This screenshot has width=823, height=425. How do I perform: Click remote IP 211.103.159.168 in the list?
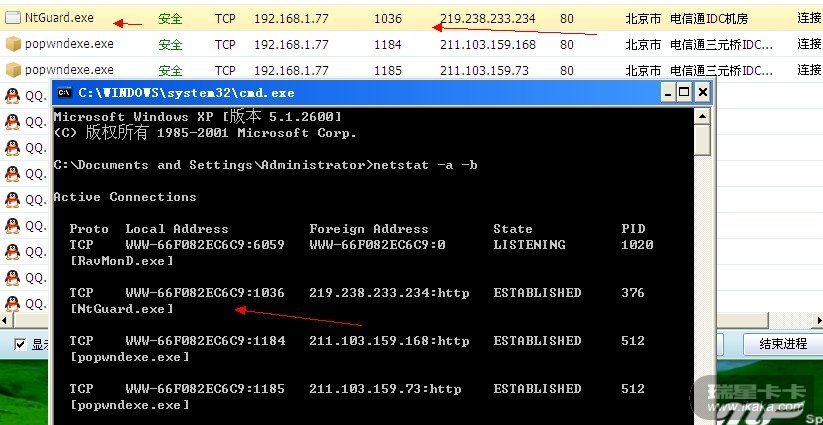click(487, 45)
